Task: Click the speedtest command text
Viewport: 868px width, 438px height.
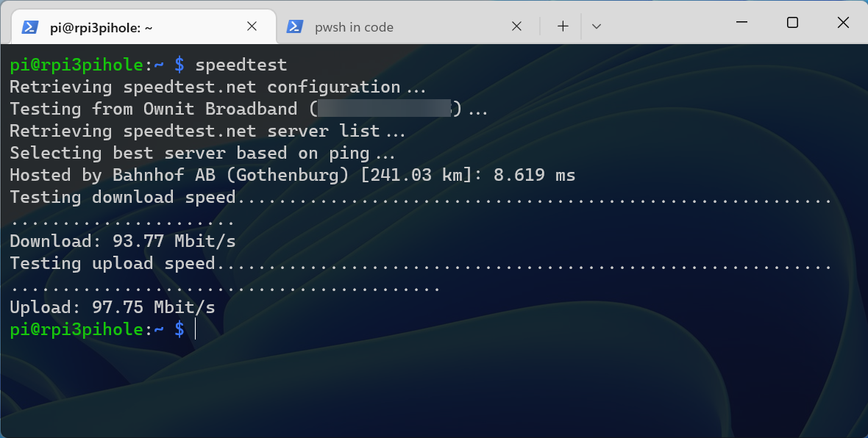Action: coord(241,65)
